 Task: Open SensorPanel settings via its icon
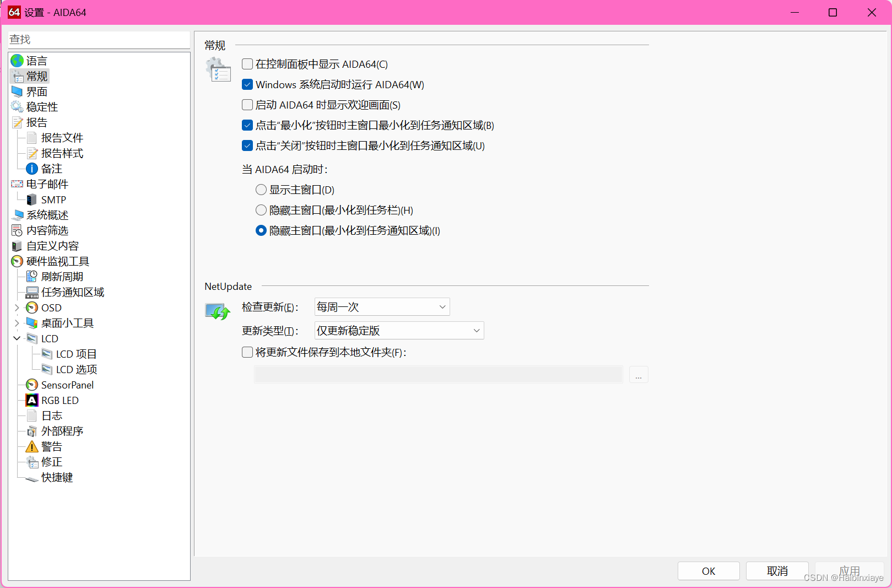32,385
